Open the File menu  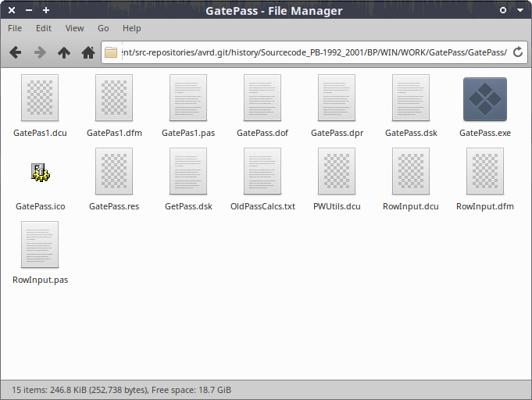click(x=15, y=28)
